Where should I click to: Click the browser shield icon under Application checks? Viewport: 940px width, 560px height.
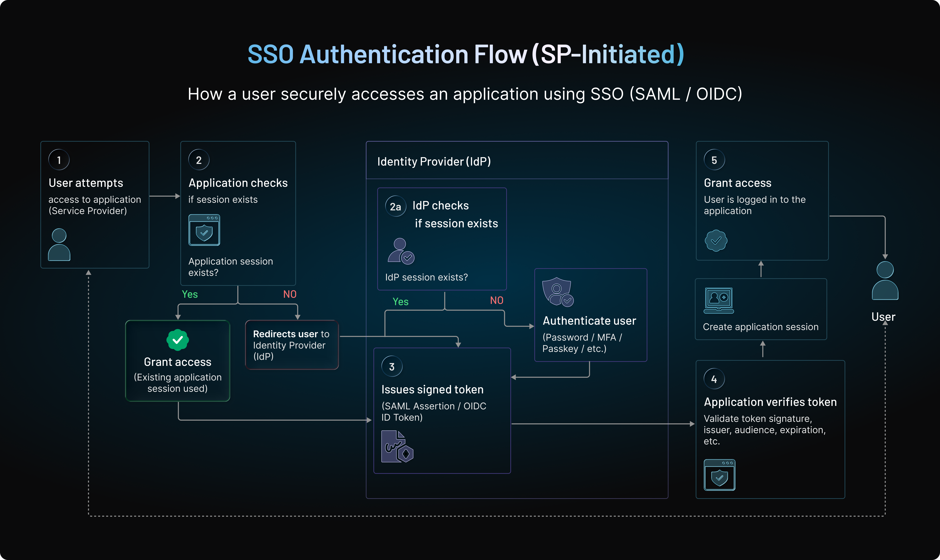coord(204,230)
